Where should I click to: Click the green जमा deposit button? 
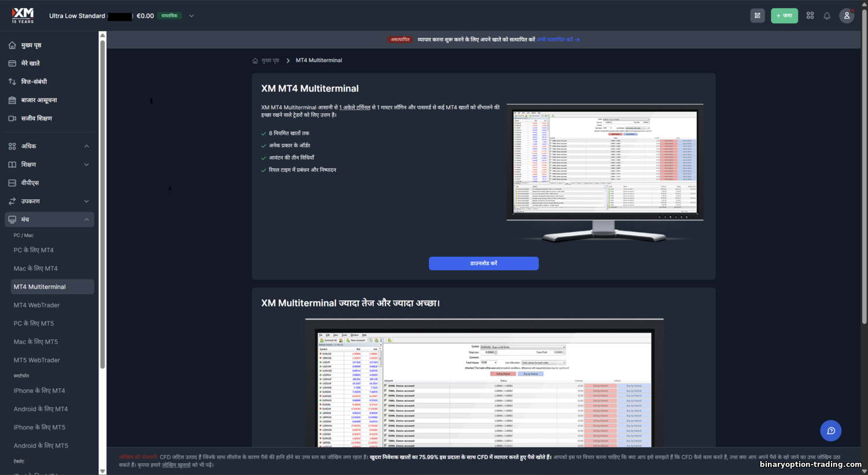click(784, 16)
